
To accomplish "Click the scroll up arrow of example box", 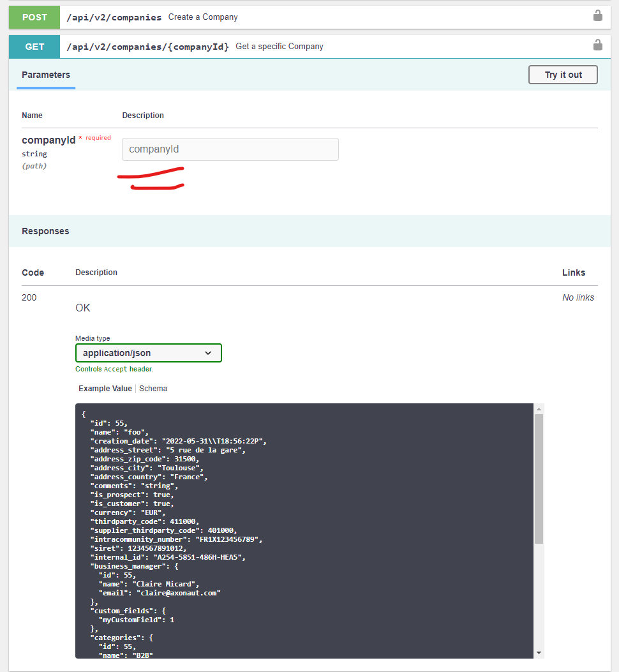I will pyautogui.click(x=539, y=409).
